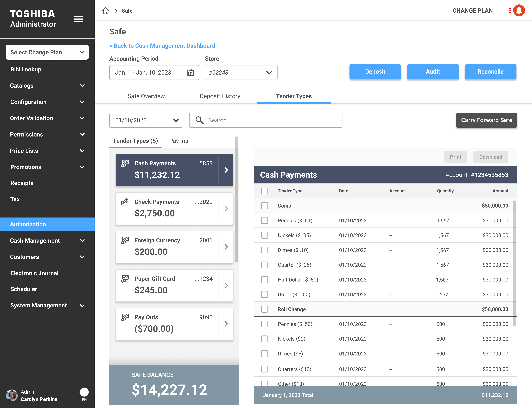Toggle the EN language switch

click(84, 392)
